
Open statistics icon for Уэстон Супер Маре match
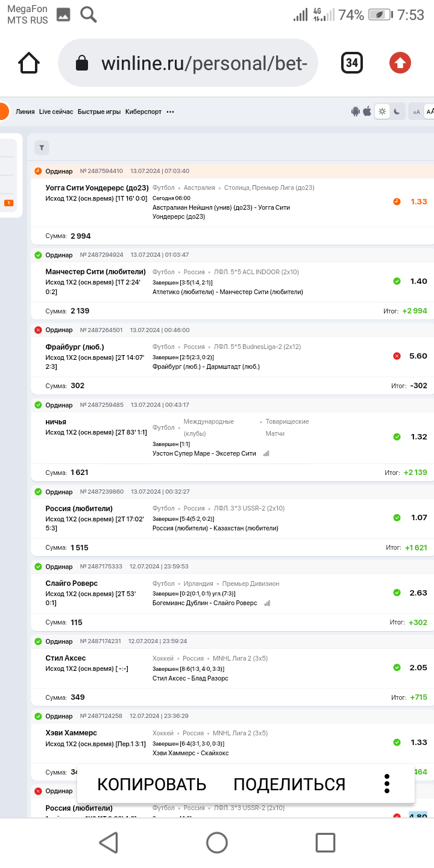pos(266,453)
